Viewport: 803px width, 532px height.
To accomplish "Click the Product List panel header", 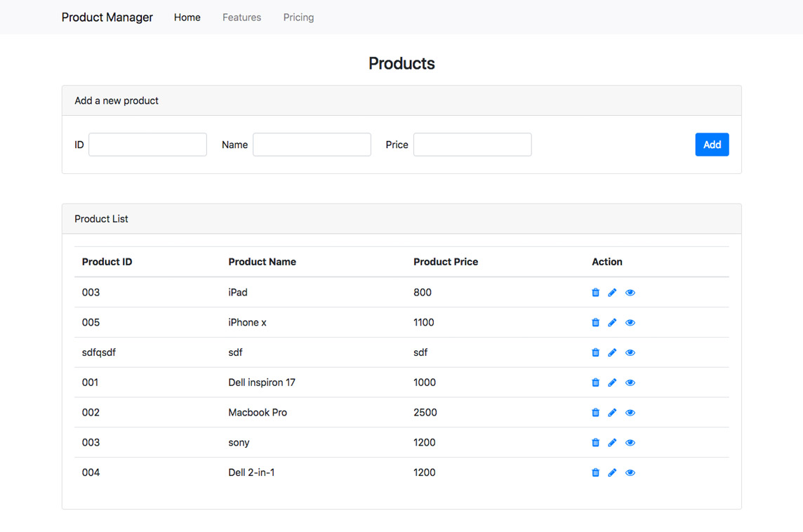I will tap(101, 218).
